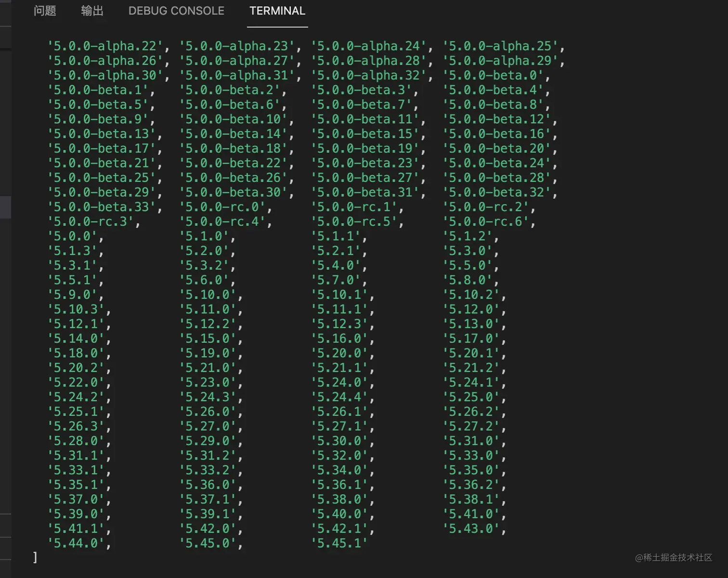This screenshot has height=578, width=728.
Task: Click the '5.40.0' version entry
Action: click(340, 514)
